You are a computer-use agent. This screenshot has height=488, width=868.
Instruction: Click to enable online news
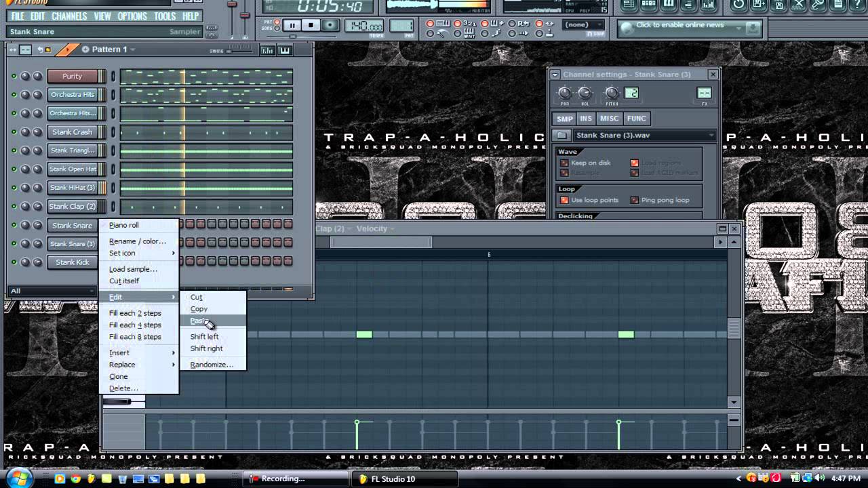(679, 25)
